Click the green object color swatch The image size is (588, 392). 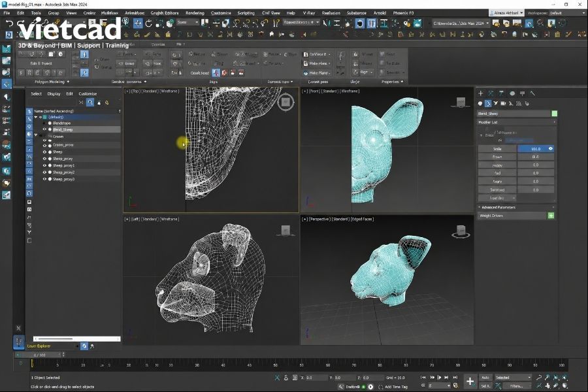554,113
